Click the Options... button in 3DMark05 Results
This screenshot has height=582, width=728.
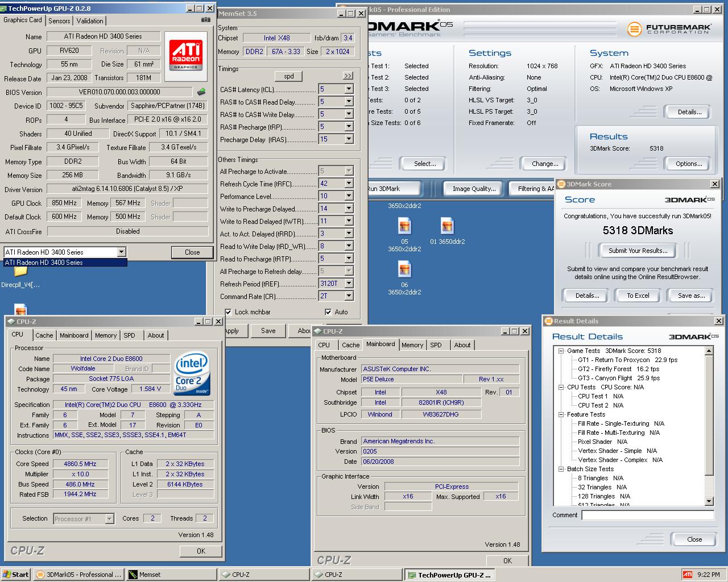click(x=689, y=164)
